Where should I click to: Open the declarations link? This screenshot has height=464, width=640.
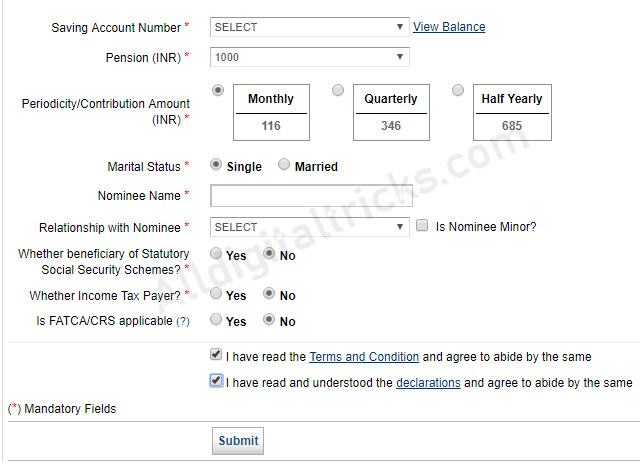(x=428, y=383)
